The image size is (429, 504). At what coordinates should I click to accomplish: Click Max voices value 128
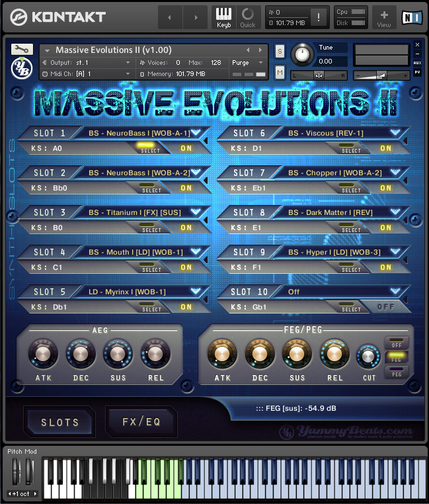coord(216,63)
